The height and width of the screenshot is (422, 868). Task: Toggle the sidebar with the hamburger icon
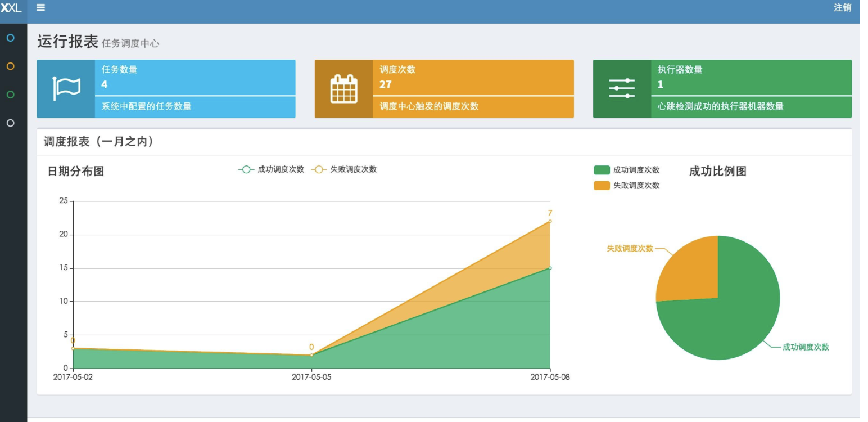point(40,8)
